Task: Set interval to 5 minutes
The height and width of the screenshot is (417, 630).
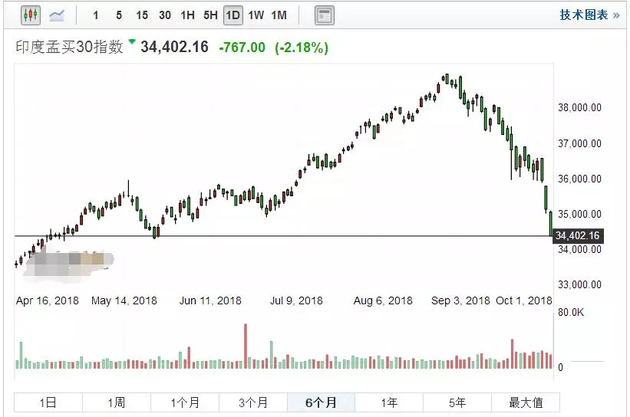Action: [119, 15]
